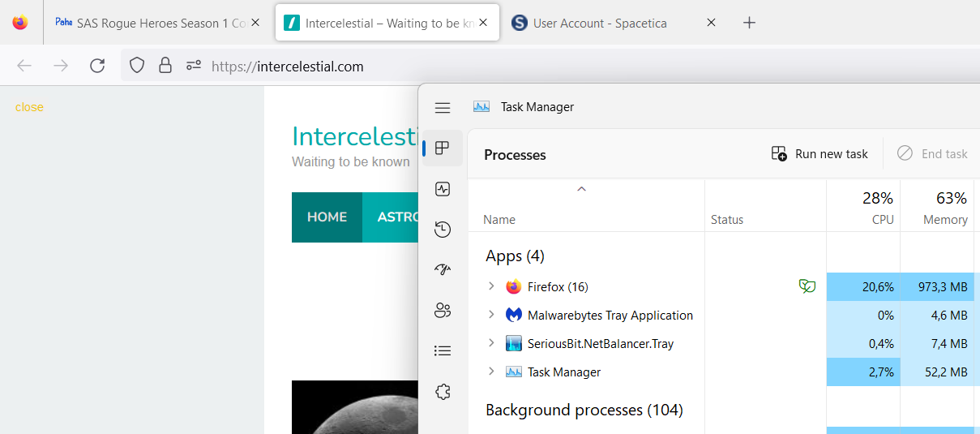The image size is (980, 434).
Task: Select Task Manager 2,7% CPU cell
Action: coord(863,372)
